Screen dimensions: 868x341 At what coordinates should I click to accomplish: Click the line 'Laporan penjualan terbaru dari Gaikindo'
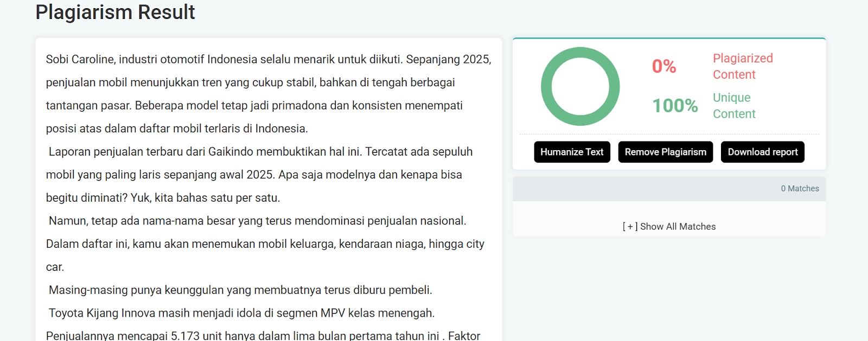click(x=260, y=152)
